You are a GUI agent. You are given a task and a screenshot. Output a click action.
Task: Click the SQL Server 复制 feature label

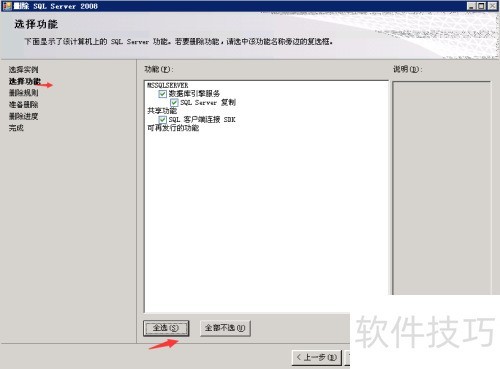pos(208,103)
